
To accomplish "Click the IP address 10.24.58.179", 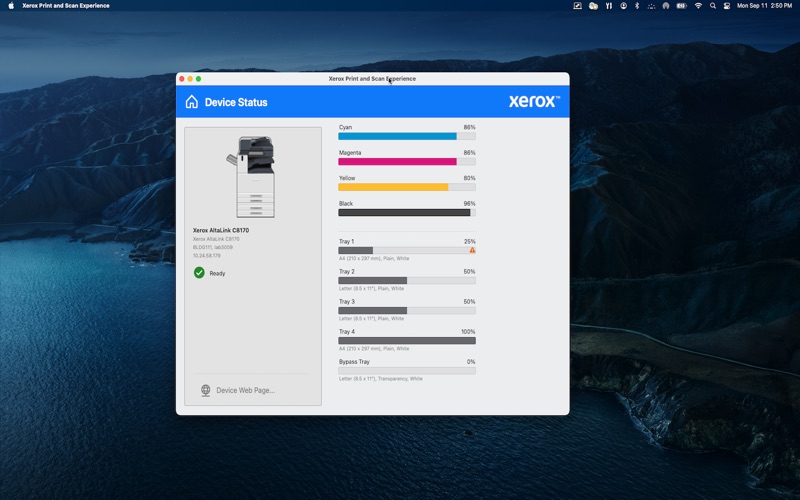I will tap(207, 256).
